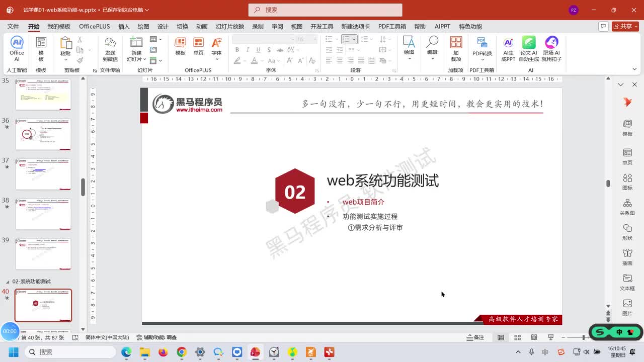Toggle text shadow S button
Image resolution: width=644 pixels, height=362 pixels.
[x=269, y=50]
